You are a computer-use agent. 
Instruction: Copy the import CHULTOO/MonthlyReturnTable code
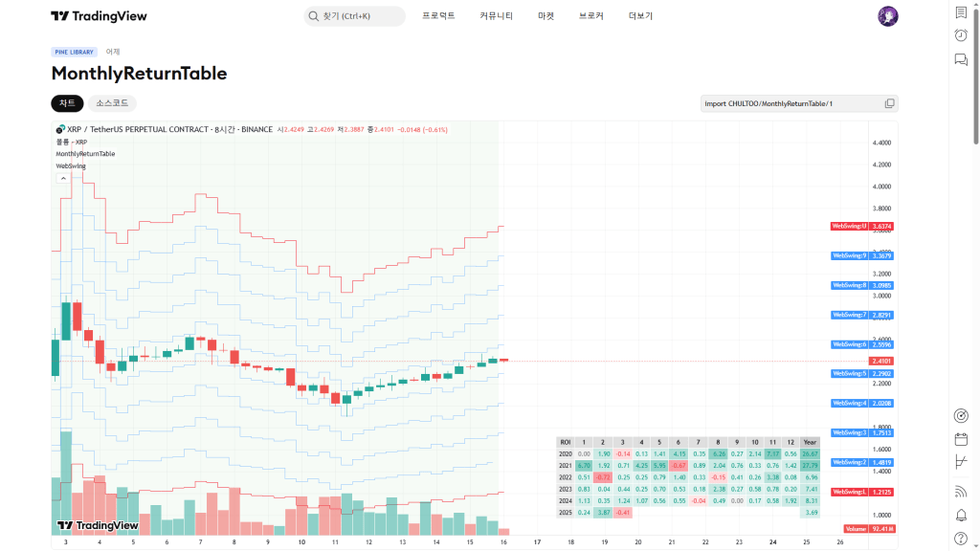coord(889,103)
